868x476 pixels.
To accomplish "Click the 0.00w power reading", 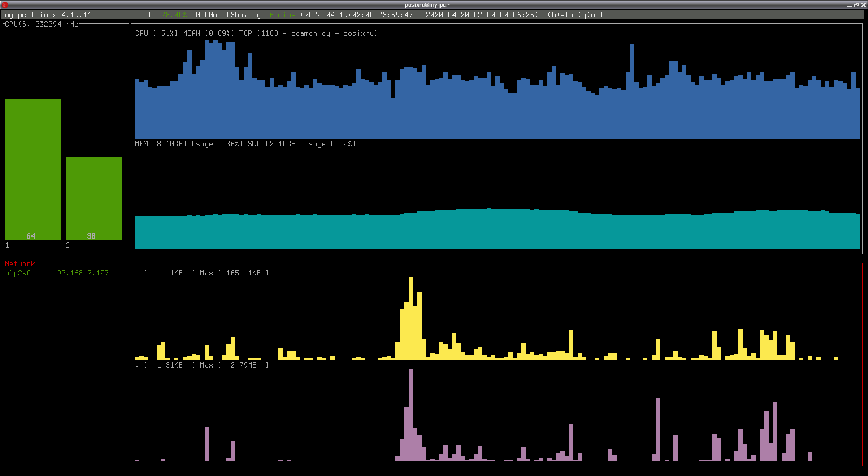I will (x=208, y=15).
